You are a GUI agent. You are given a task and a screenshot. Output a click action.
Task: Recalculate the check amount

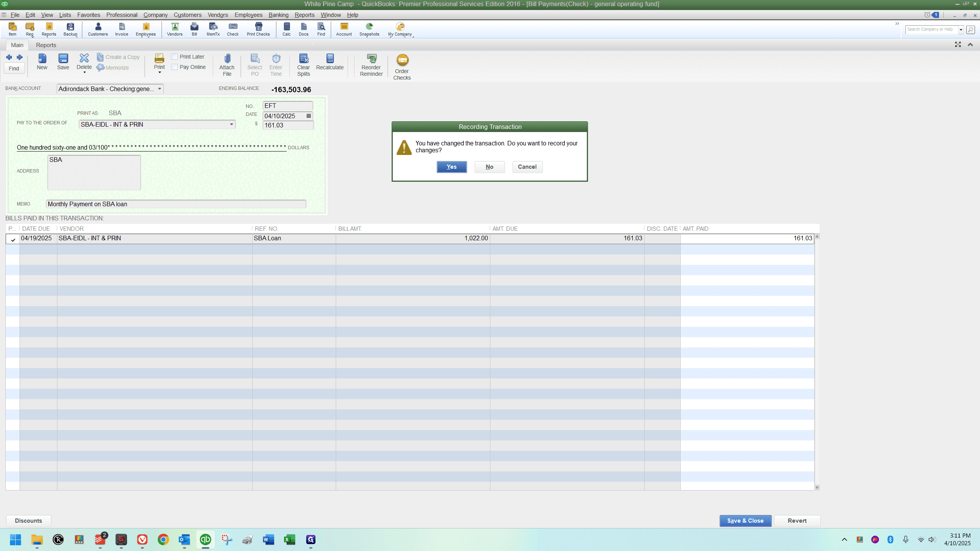(x=330, y=62)
